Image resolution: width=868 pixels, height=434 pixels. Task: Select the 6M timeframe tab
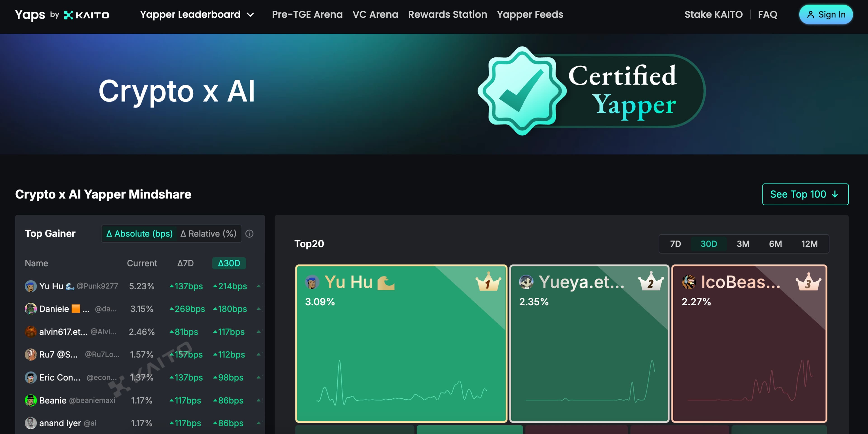pos(775,244)
